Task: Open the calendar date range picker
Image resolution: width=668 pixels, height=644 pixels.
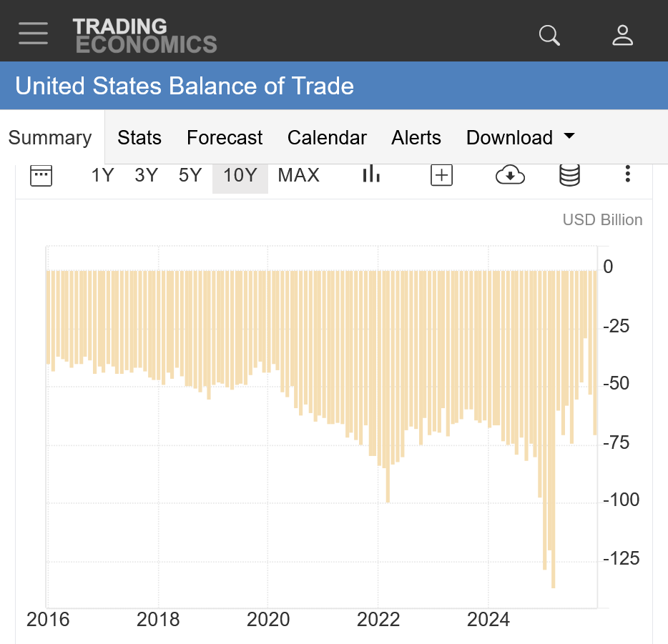Action: tap(41, 175)
